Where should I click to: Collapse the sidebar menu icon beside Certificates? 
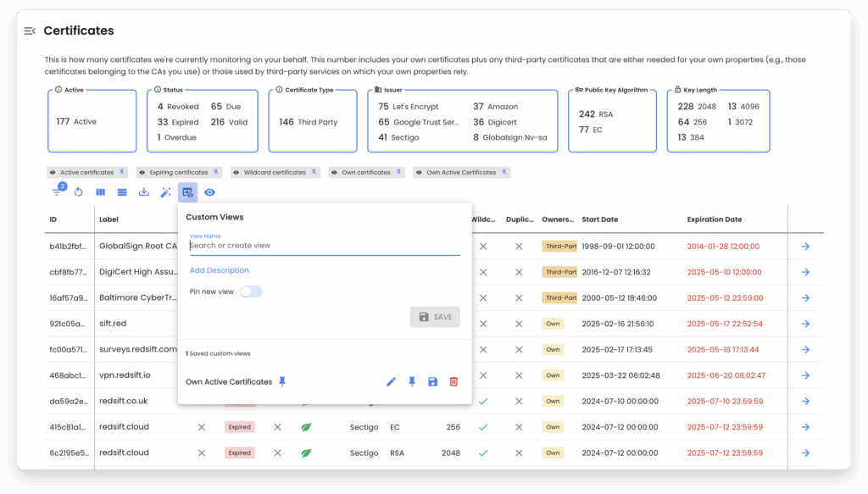click(x=30, y=31)
